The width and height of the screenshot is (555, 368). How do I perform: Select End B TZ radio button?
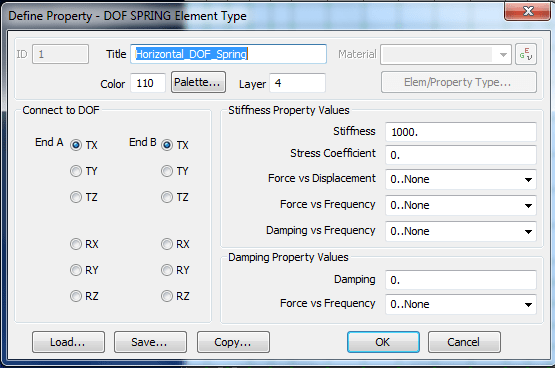[x=167, y=197]
